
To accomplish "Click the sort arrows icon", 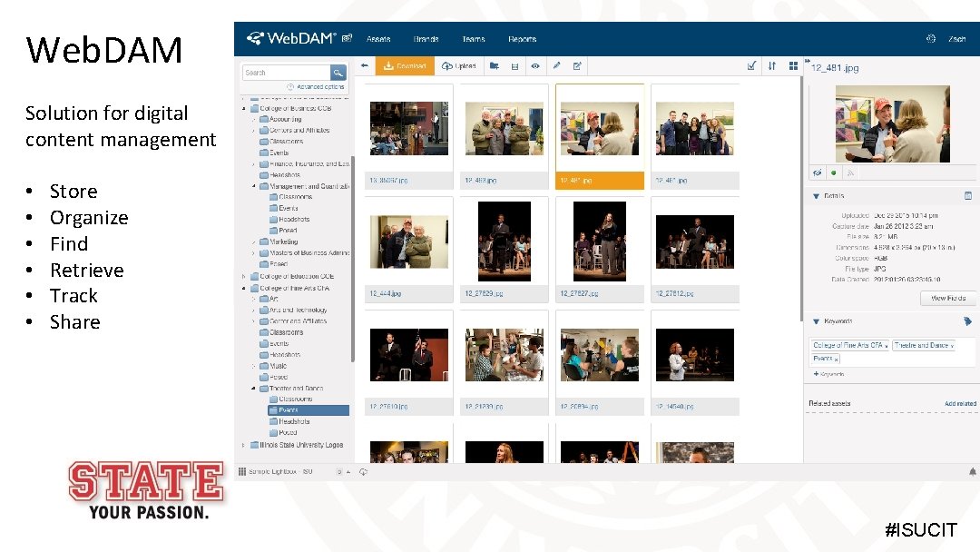I will point(772,65).
